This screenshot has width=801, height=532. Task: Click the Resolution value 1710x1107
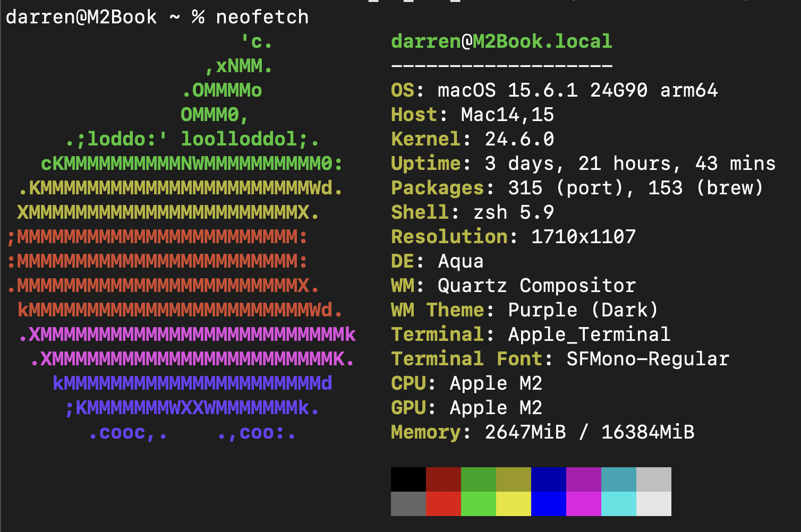(x=583, y=237)
